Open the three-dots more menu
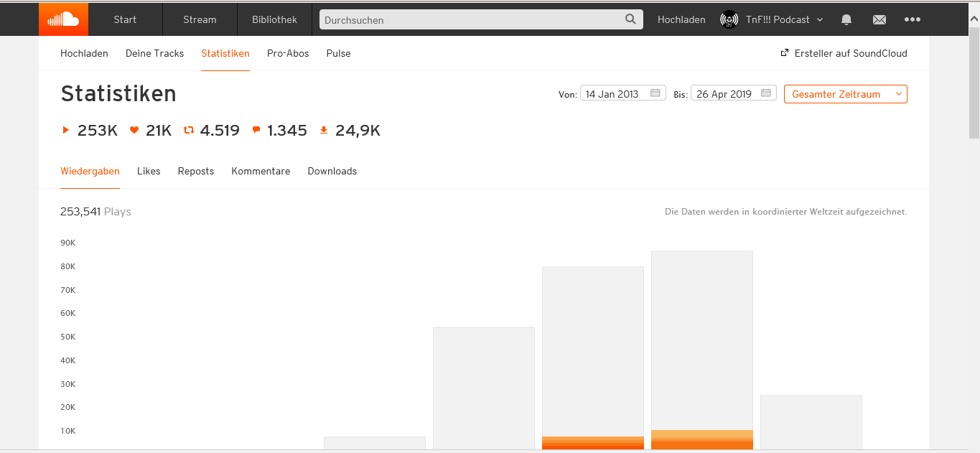Viewport: 980px width, 453px height. (913, 19)
